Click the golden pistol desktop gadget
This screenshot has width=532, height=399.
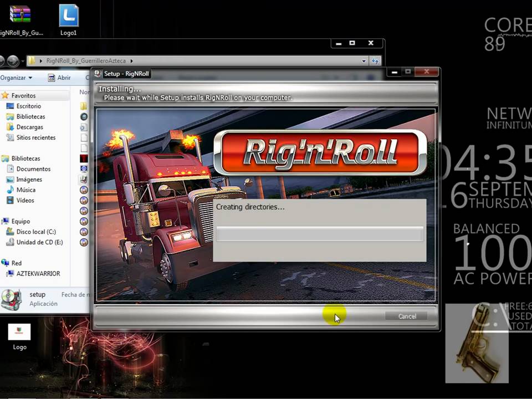pos(477,344)
